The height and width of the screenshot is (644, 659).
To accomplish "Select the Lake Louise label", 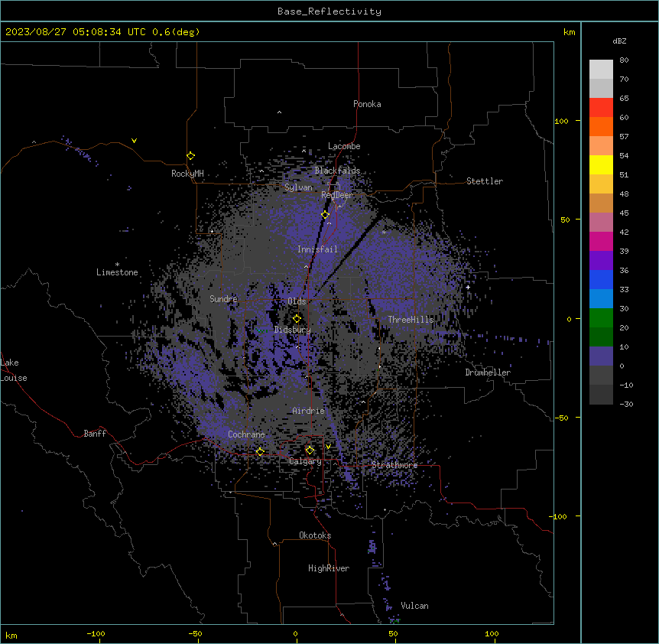I will coord(14,370).
